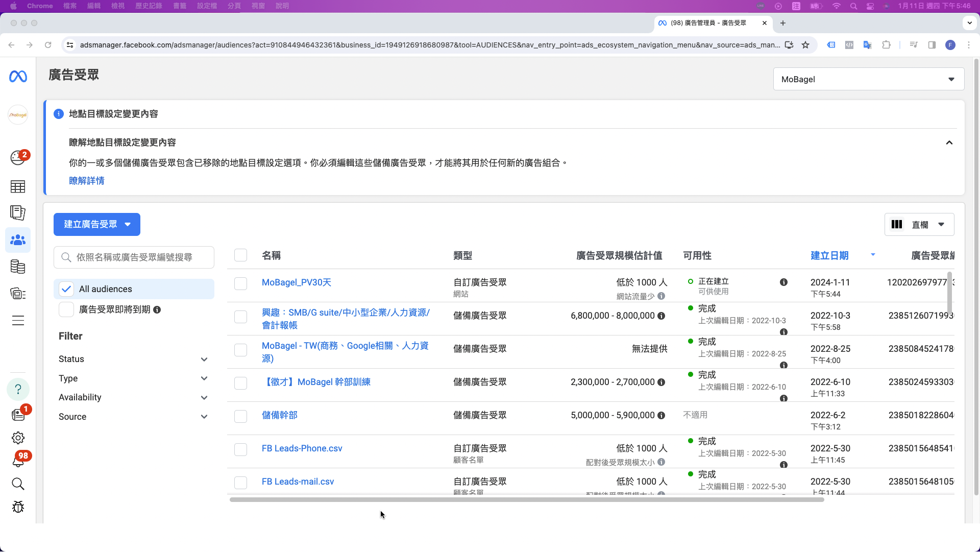Click the horizontal scrollbar below the table

click(x=527, y=500)
